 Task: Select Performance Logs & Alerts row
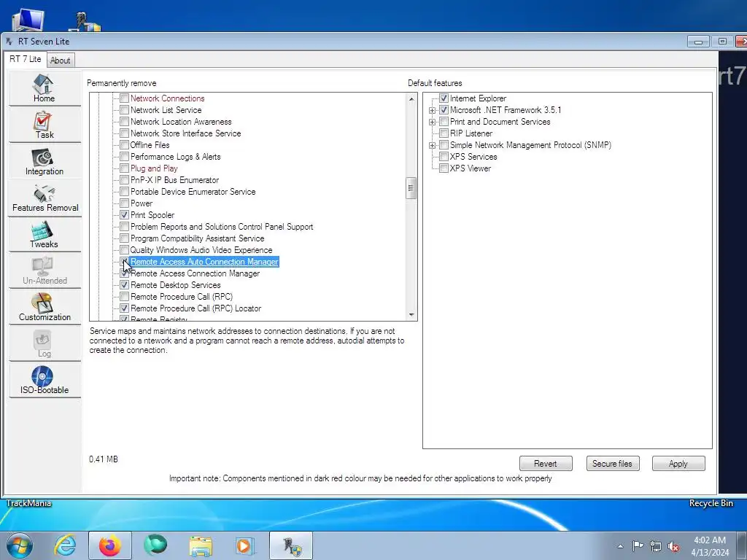click(175, 157)
